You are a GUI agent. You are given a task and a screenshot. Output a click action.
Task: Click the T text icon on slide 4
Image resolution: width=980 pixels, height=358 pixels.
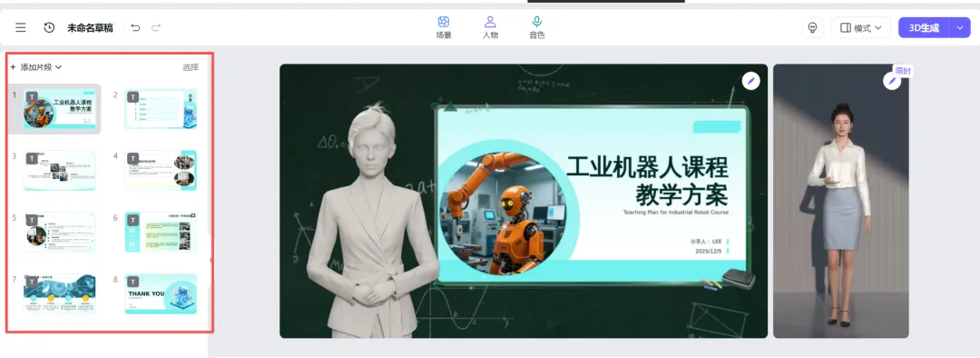[x=133, y=158]
